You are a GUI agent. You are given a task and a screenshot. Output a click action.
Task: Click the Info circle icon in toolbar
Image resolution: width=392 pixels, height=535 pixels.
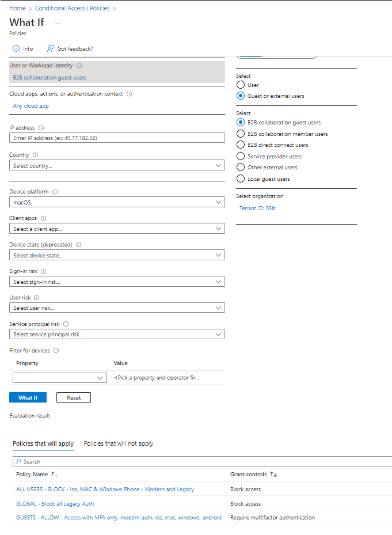coord(16,48)
